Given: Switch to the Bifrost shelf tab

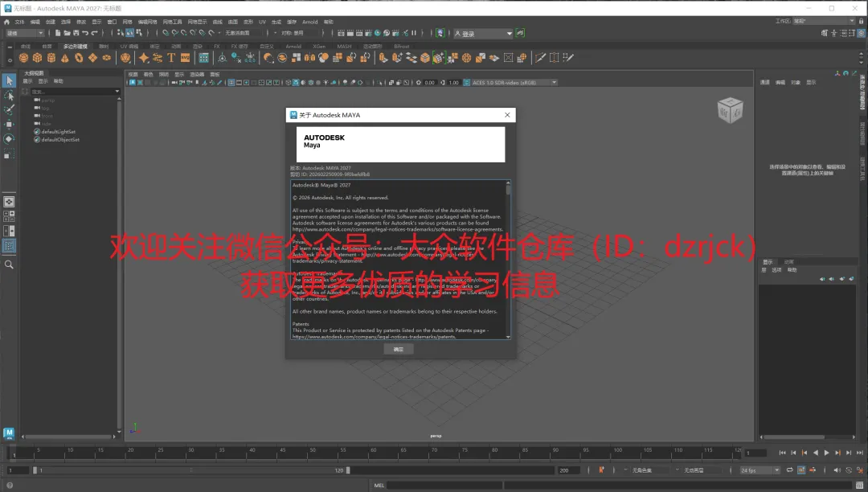Looking at the screenshot, I should coord(402,47).
